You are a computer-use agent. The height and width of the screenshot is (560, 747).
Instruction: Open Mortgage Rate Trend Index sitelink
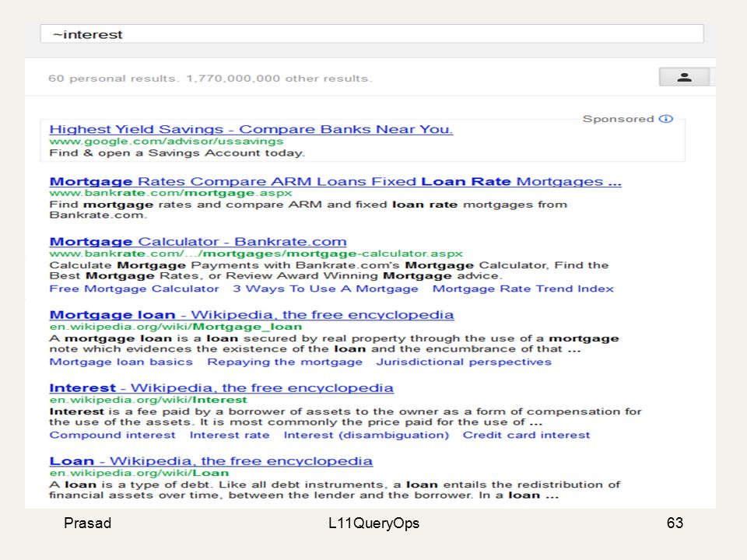tap(523, 289)
